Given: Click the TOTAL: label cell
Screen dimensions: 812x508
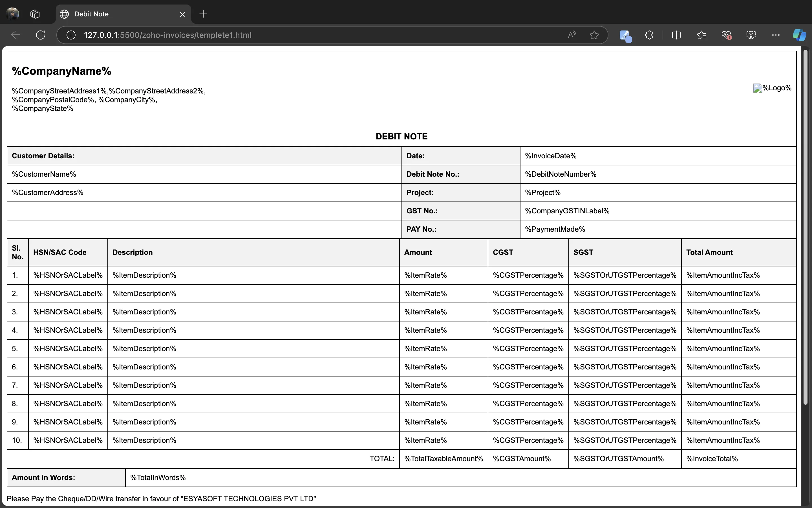Looking at the screenshot, I should (203, 459).
